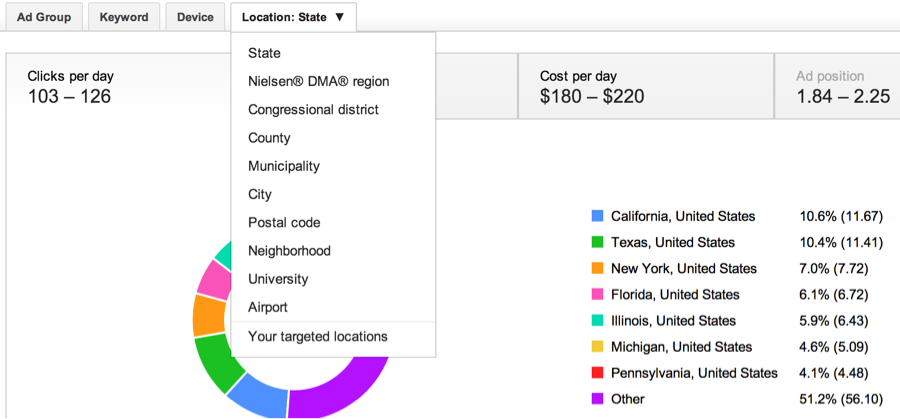Select Municipality menu entry
900x419 pixels.
284,166
